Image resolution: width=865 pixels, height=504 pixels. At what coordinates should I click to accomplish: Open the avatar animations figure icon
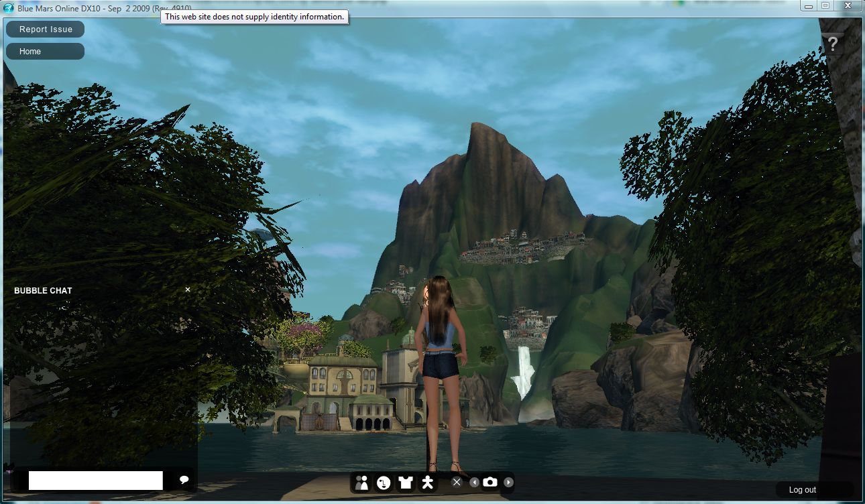[427, 483]
